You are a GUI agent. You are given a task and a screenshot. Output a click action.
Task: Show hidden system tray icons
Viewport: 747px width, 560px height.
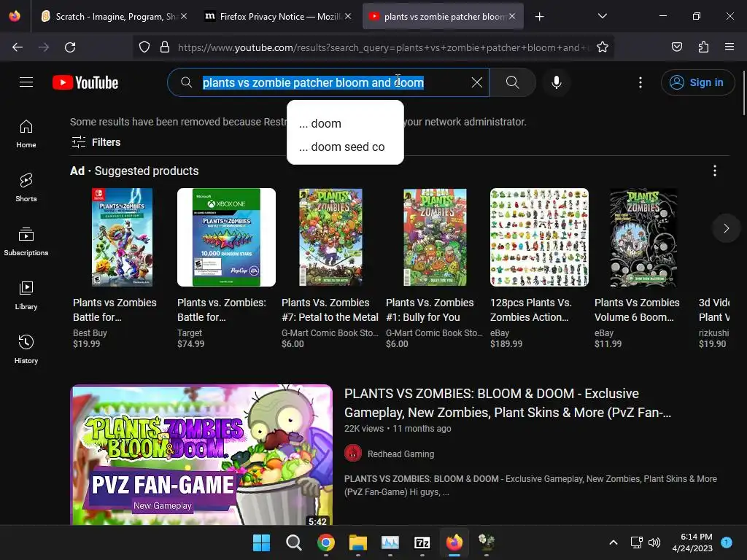[614, 542]
